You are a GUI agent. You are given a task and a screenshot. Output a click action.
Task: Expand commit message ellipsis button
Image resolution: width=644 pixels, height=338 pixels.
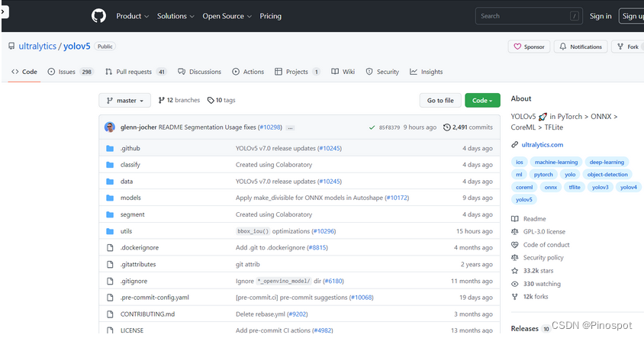click(290, 127)
